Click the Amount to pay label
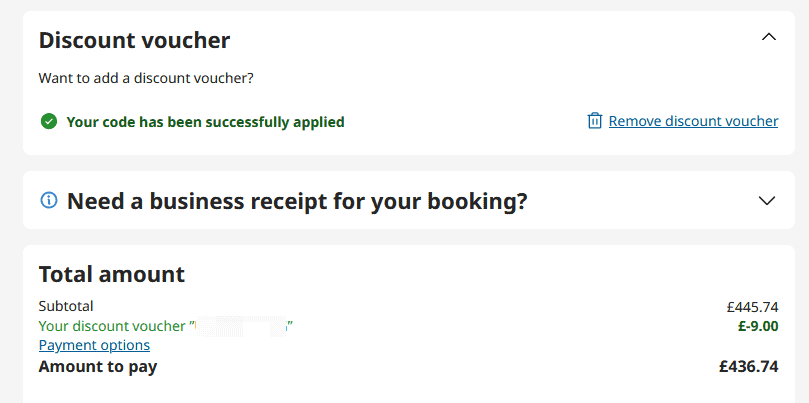Image resolution: width=809 pixels, height=403 pixels. pyautogui.click(x=98, y=367)
